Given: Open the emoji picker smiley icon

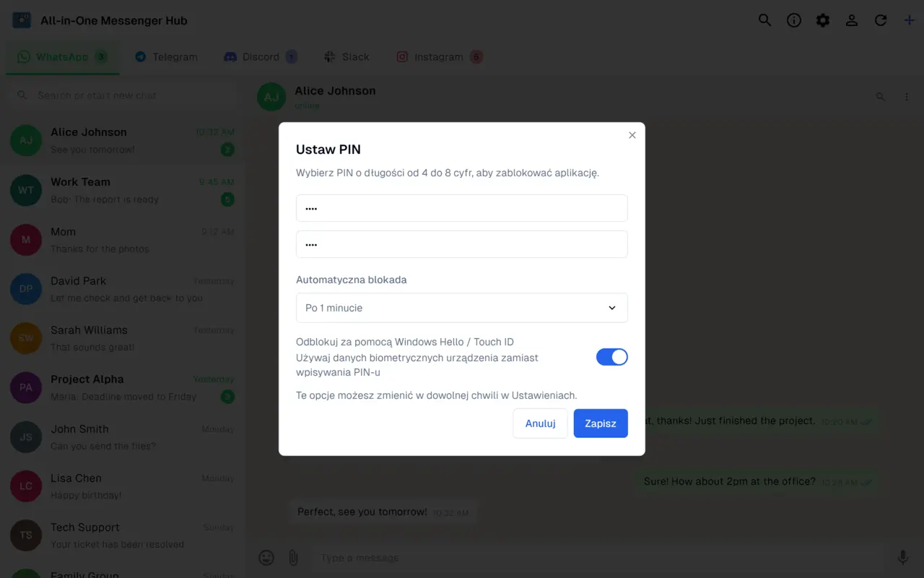Looking at the screenshot, I should pyautogui.click(x=266, y=558).
